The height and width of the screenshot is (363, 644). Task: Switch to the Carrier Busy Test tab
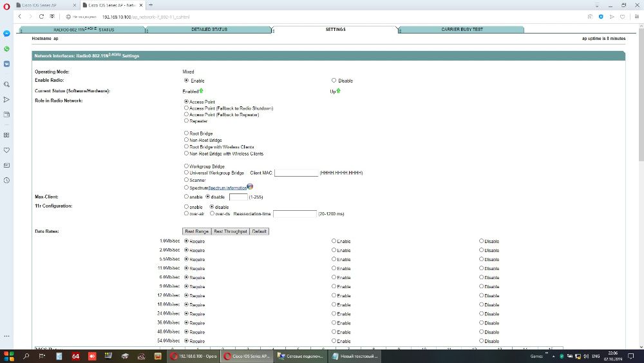point(462,30)
